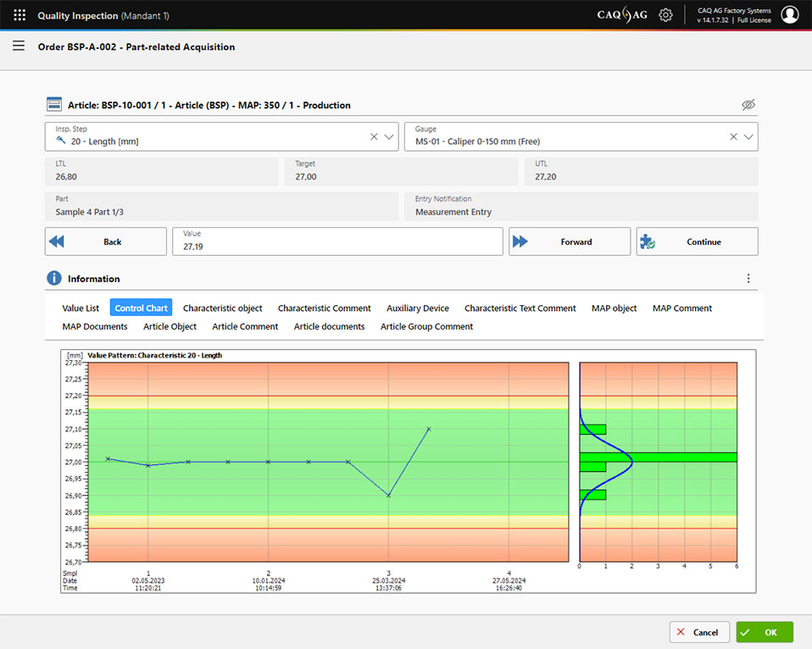Switch to the Value List tab

click(x=81, y=308)
